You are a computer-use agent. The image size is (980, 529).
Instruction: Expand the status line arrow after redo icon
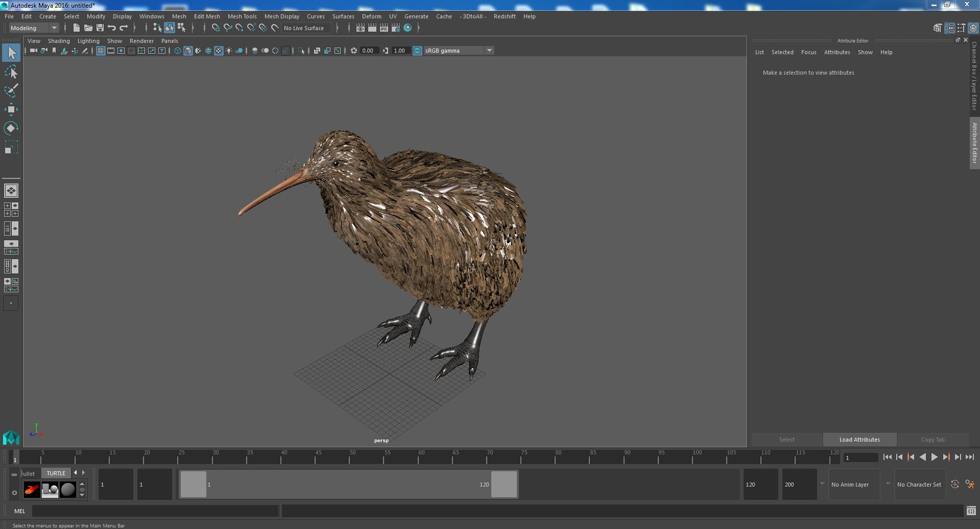pyautogui.click(x=135, y=28)
